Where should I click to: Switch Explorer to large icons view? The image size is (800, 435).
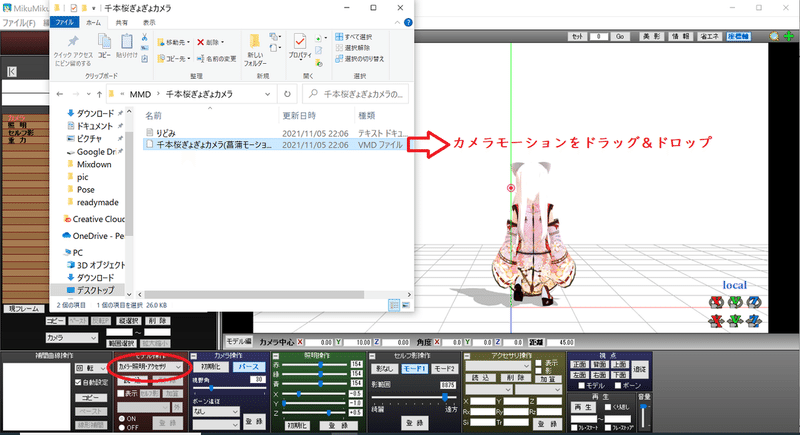[x=406, y=305]
